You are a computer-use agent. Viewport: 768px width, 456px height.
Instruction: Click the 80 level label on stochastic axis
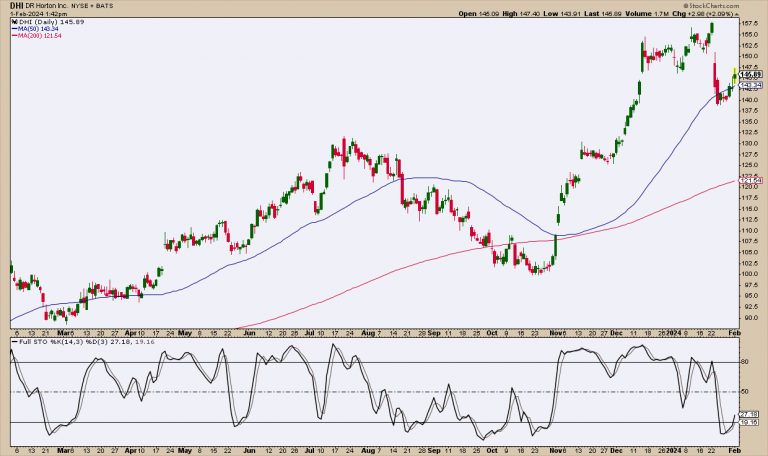745,362
